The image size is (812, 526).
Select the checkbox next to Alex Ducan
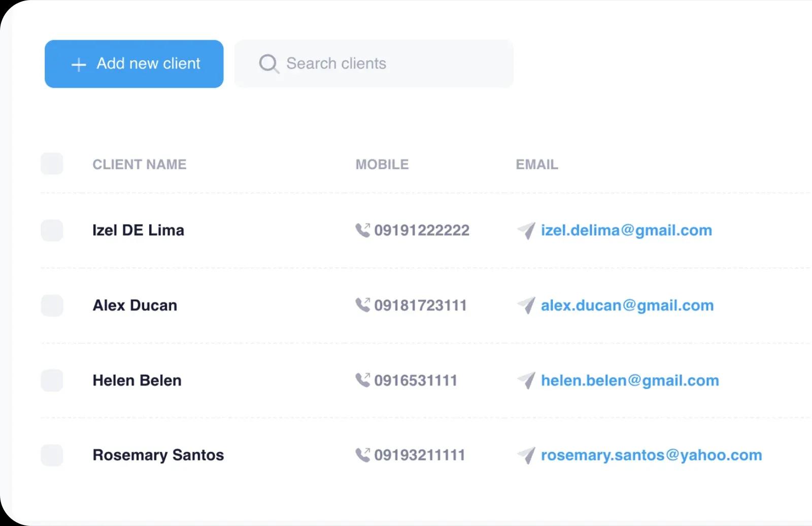(51, 305)
